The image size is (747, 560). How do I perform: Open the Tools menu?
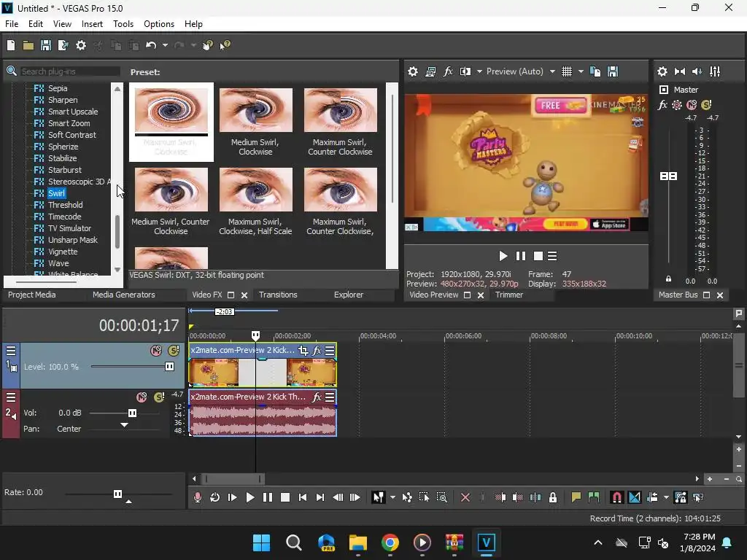[x=123, y=24]
